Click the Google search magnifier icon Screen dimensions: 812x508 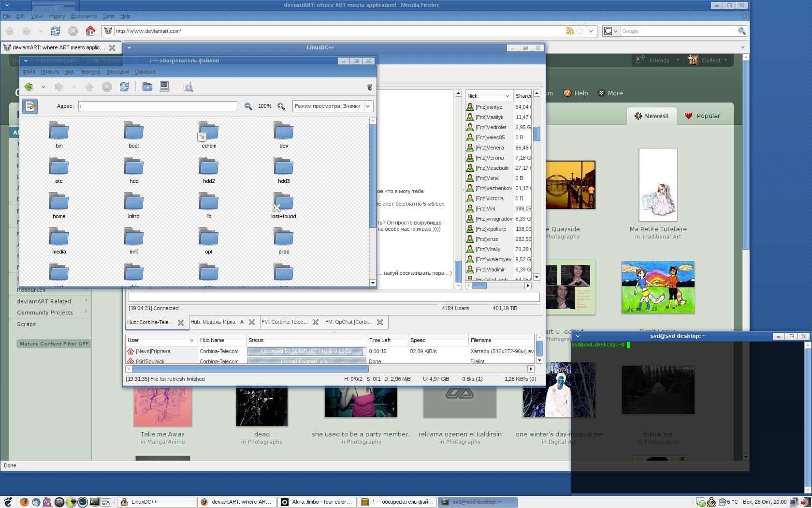coord(742,31)
